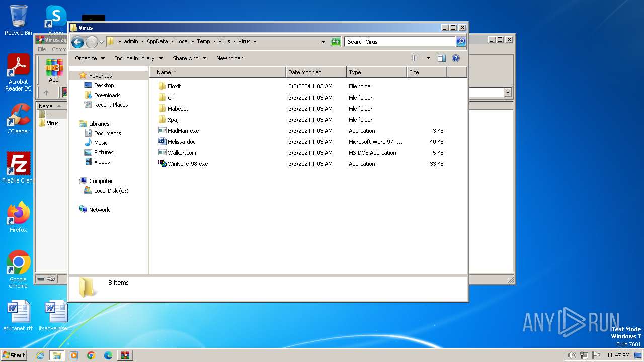Open the Acrobat Reader DC desktop icon

click(18, 72)
